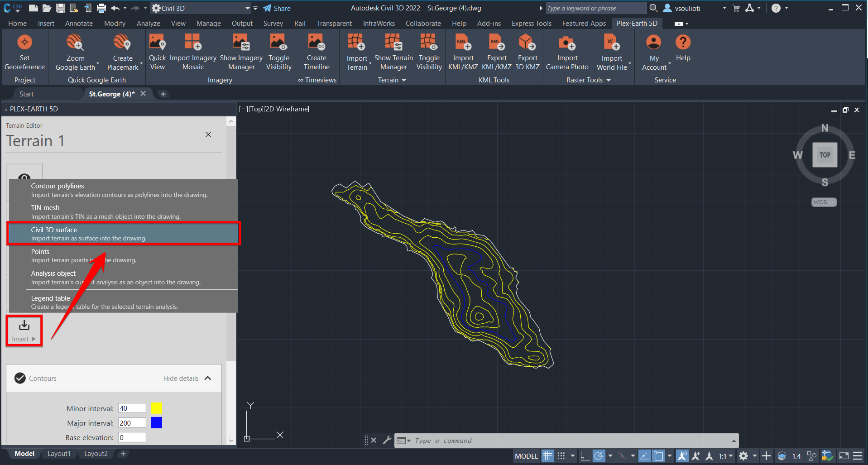Click Export KML/KMZ icon

coord(496,43)
